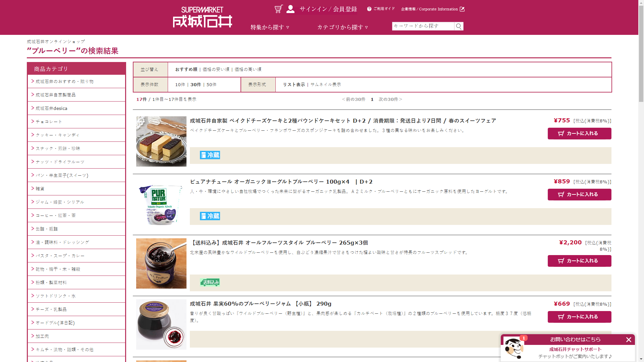Click the user account sign-in icon

point(290,9)
